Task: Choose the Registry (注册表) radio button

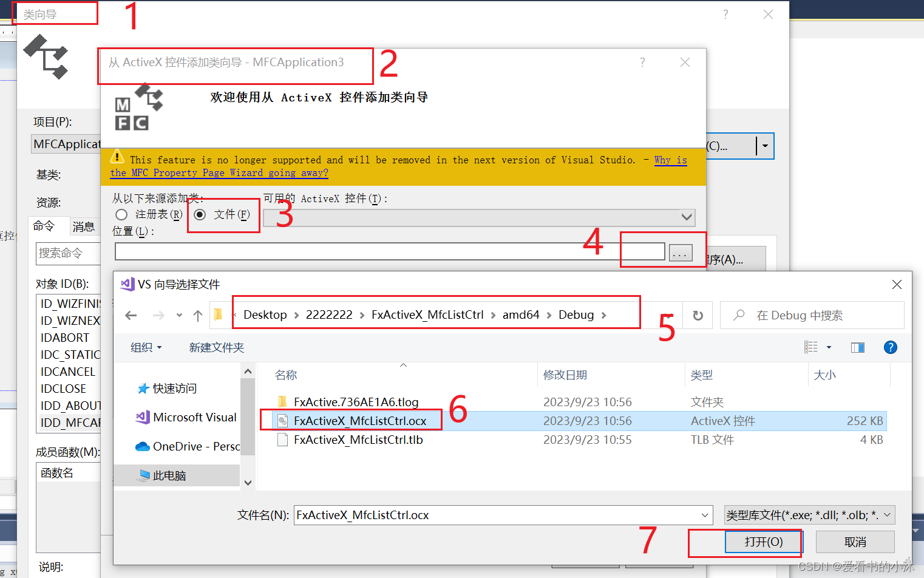Action: [121, 214]
